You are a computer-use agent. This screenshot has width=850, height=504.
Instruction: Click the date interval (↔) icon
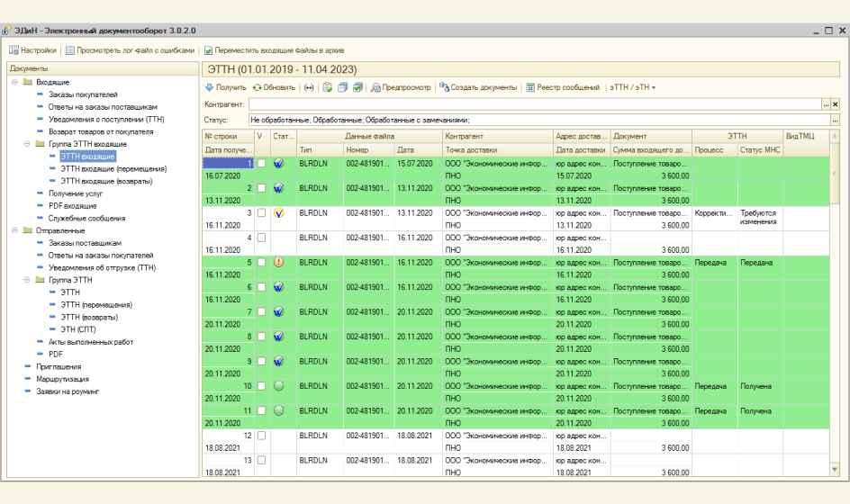[309, 87]
